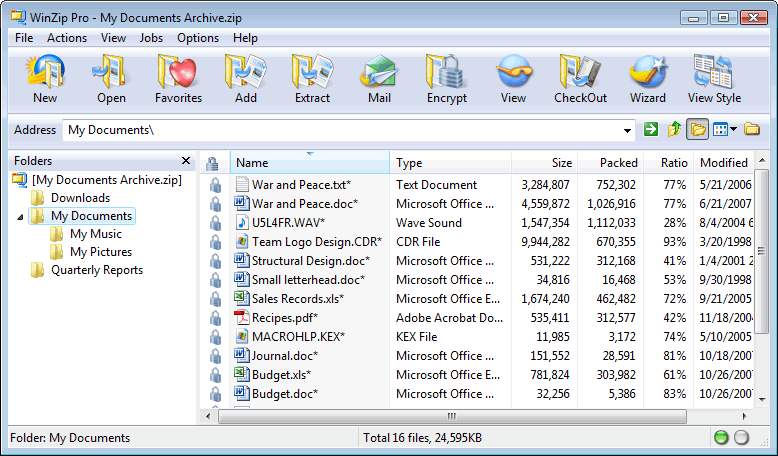The width and height of the screenshot is (778, 456).
Task: Toggle the Folders pane button
Action: click(x=697, y=130)
